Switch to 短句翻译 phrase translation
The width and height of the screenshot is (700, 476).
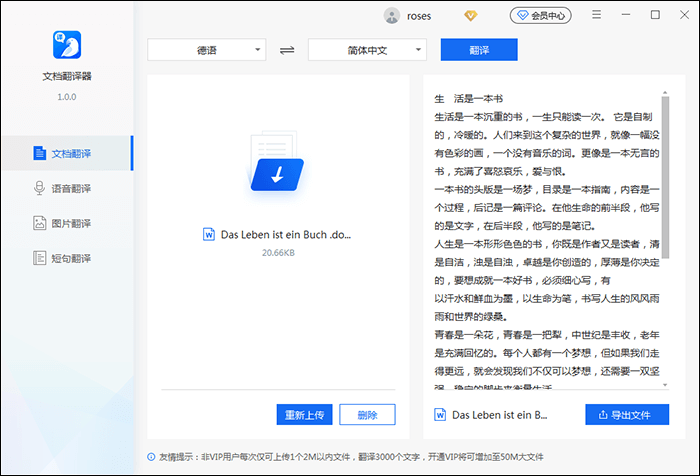tap(67, 258)
